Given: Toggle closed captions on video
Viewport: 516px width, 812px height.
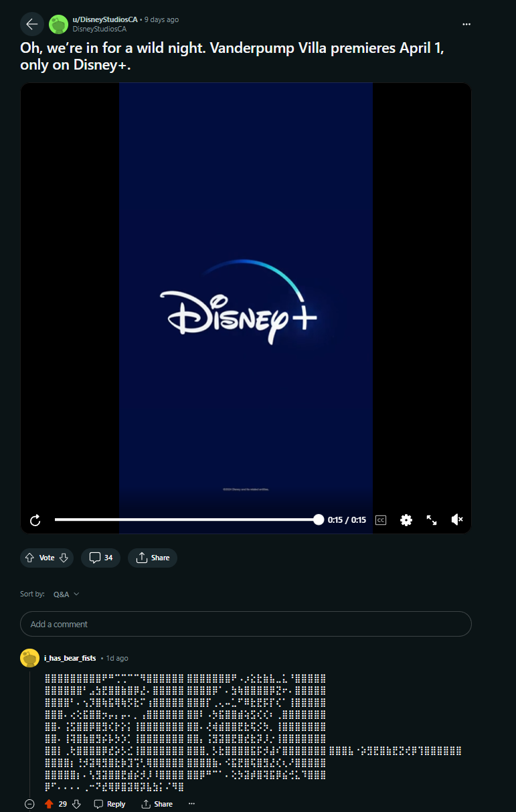Looking at the screenshot, I should 381,520.
